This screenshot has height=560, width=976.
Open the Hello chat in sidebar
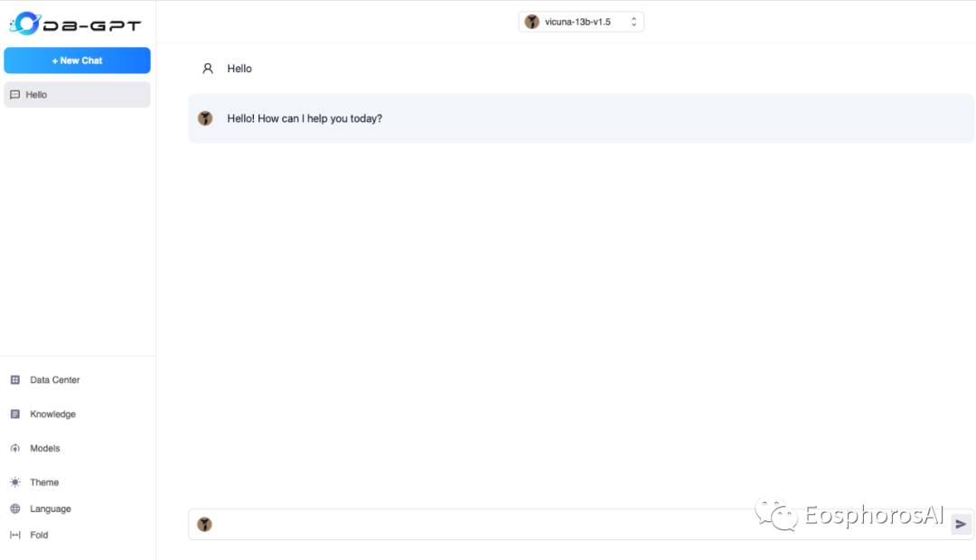tap(77, 95)
